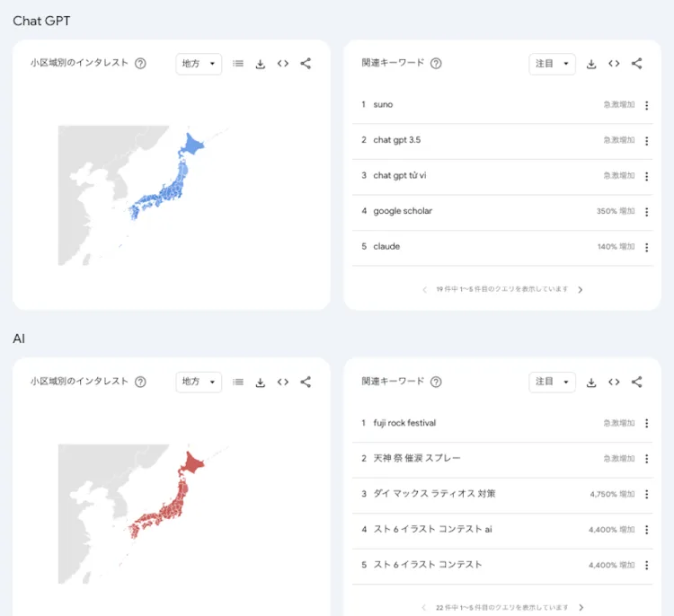Open help for AI related keywords

[436, 382]
